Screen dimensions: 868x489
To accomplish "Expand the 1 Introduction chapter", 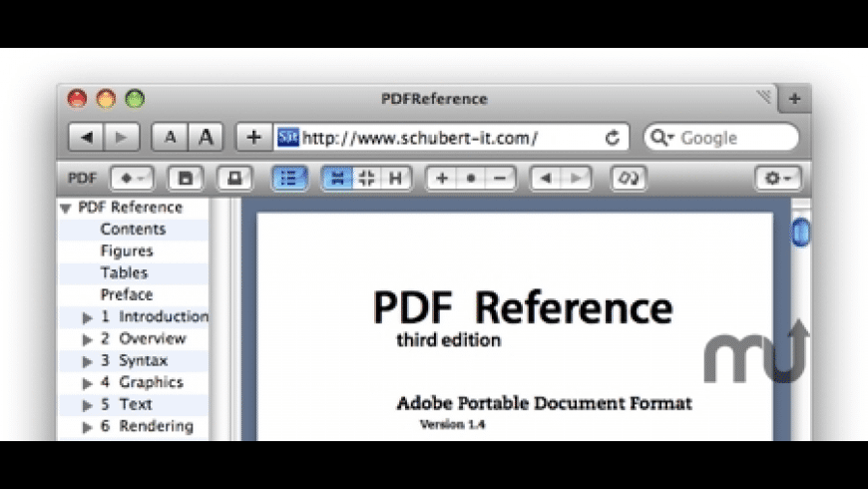I will point(87,317).
